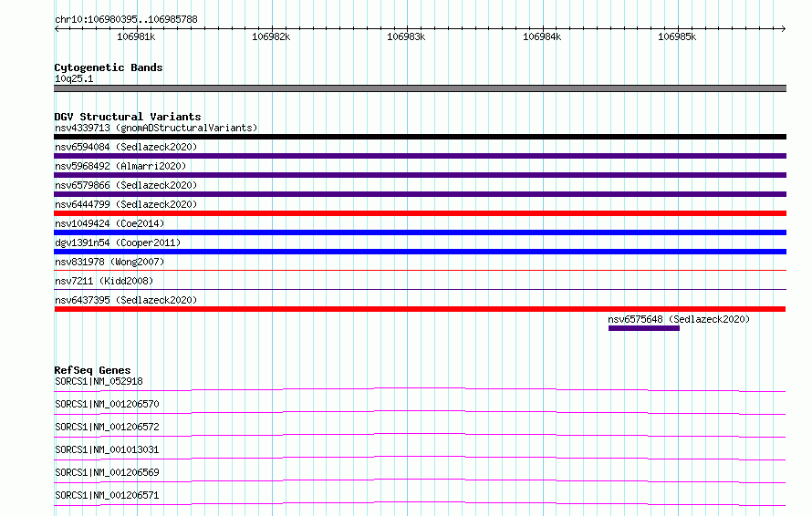Click the red nsv6437395 variant bar

pyautogui.click(x=420, y=309)
